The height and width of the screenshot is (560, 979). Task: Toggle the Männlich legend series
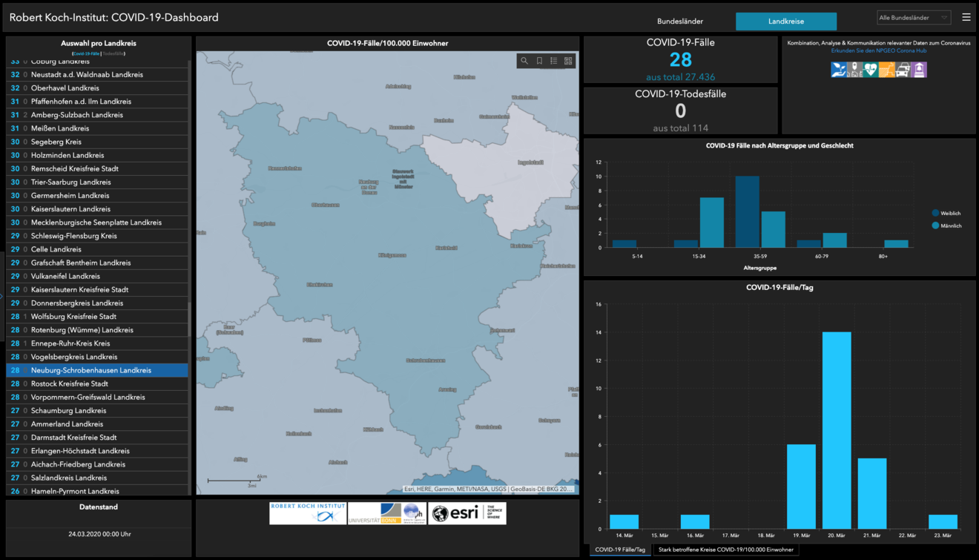click(947, 225)
